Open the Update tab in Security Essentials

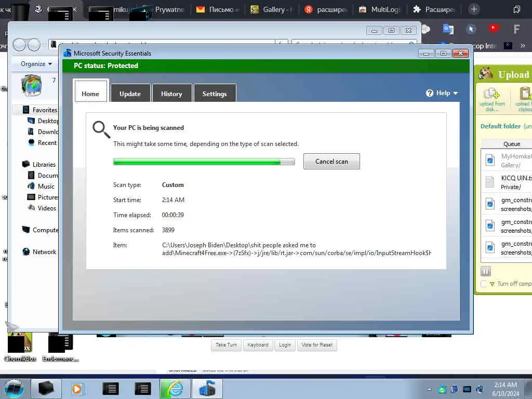click(130, 94)
